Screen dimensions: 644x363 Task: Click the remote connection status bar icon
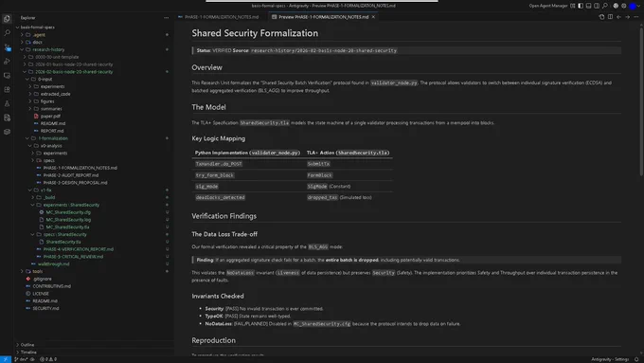click(6, 359)
